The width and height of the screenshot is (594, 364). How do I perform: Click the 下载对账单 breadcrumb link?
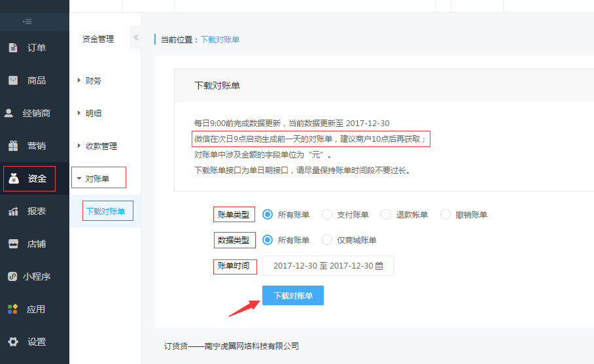(x=220, y=40)
